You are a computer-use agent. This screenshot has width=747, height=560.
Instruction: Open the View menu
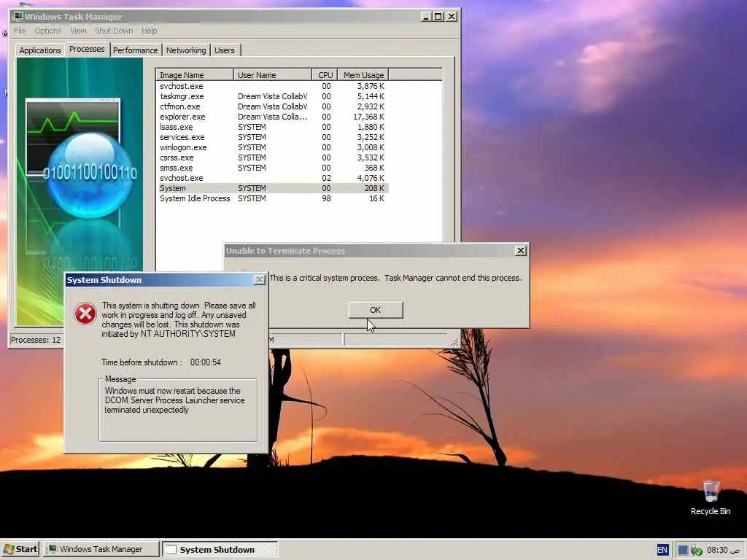pyautogui.click(x=78, y=31)
